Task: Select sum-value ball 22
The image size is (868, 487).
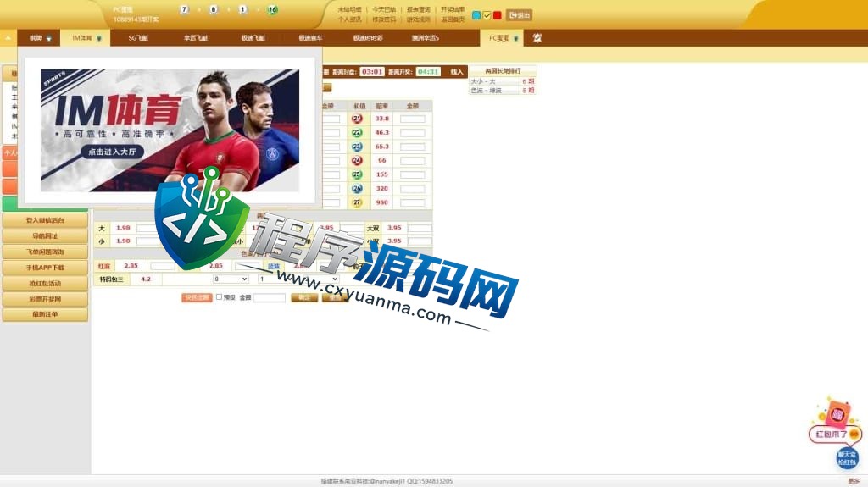Action: (x=357, y=133)
